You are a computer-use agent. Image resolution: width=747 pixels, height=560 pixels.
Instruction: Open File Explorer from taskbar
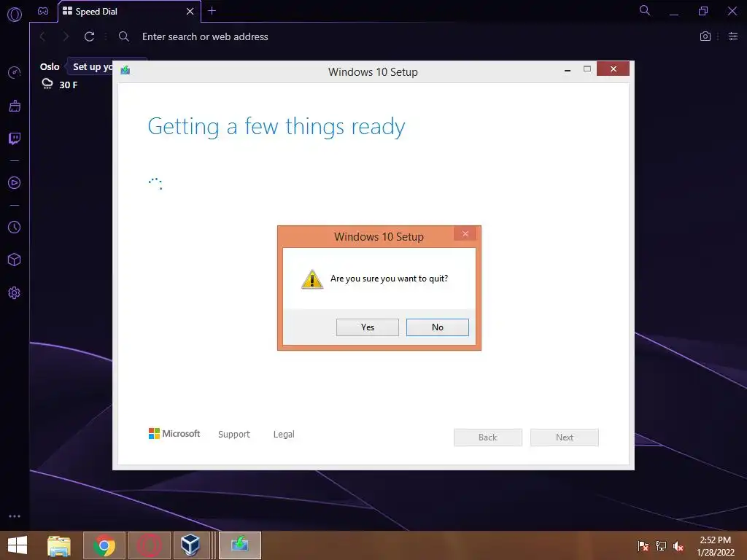point(59,545)
